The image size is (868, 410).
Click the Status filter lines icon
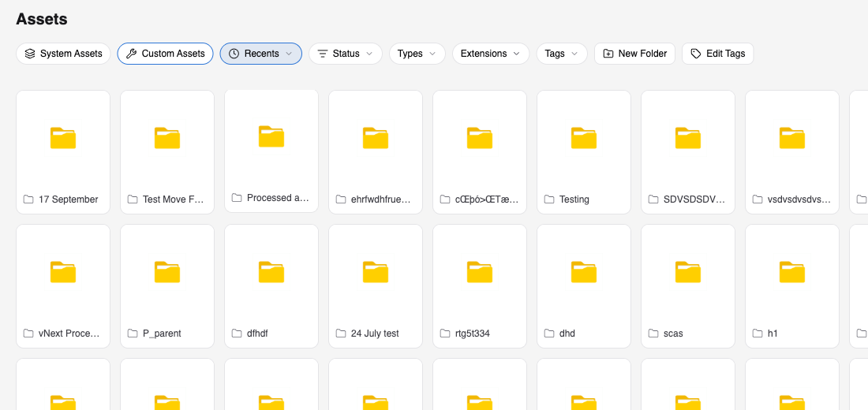[322, 54]
